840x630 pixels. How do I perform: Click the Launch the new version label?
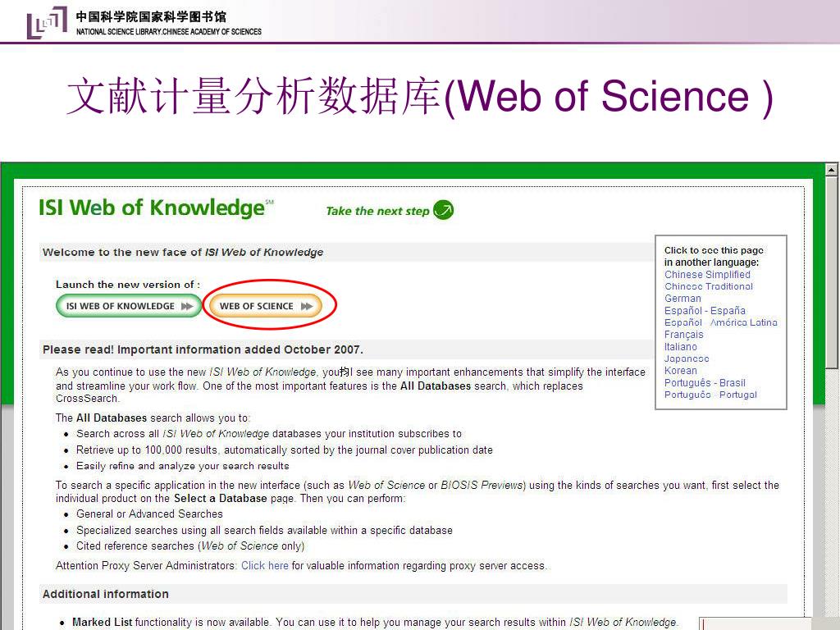point(127,285)
